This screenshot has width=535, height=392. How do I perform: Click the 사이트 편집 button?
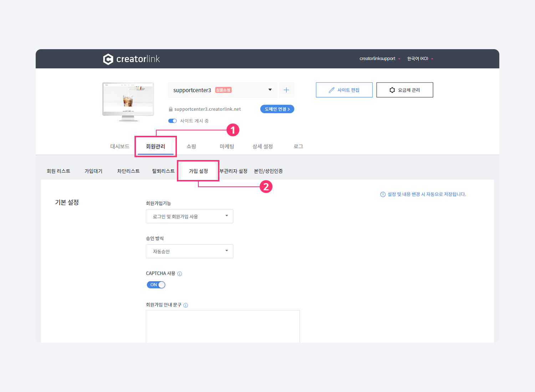coord(344,90)
